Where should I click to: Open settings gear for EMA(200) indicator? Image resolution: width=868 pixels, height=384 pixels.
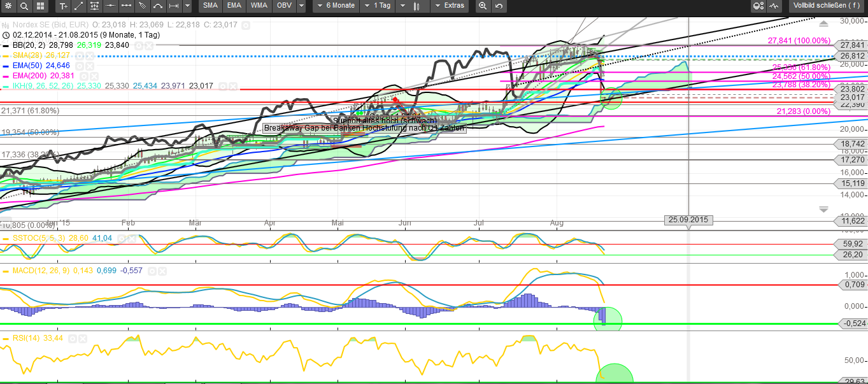[x=84, y=75]
